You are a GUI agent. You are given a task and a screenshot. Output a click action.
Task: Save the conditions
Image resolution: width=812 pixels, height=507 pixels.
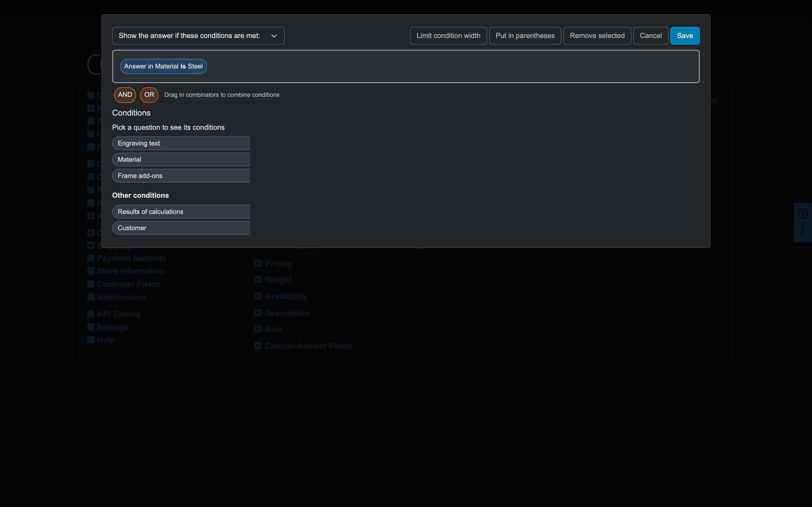click(x=685, y=36)
